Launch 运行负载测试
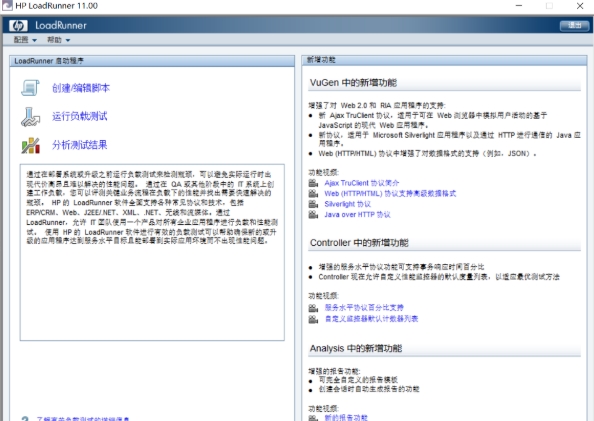594x421 pixels. [x=80, y=116]
